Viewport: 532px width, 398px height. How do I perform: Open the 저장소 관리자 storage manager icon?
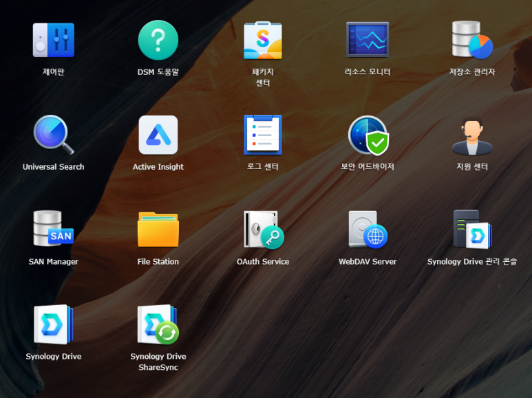coord(472,40)
